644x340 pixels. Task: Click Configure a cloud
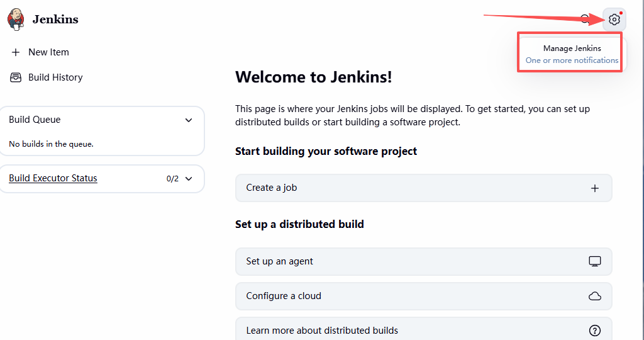tap(423, 296)
